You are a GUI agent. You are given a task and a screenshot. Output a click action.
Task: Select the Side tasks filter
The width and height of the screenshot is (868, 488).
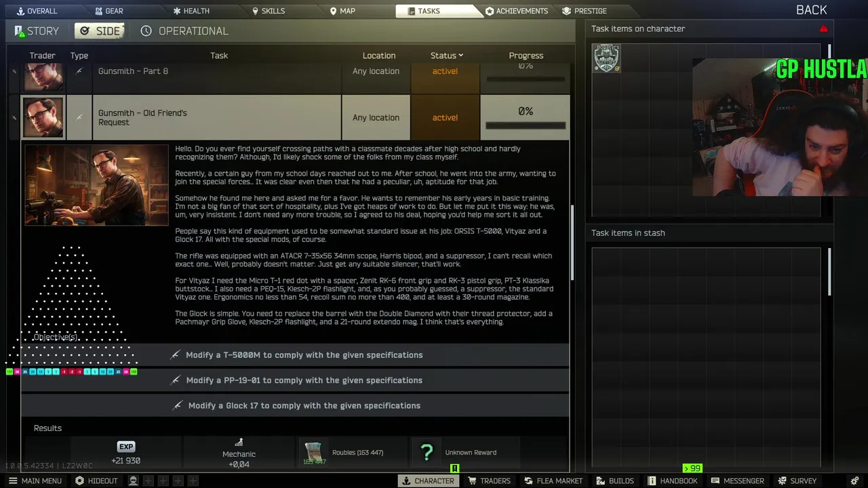(100, 30)
